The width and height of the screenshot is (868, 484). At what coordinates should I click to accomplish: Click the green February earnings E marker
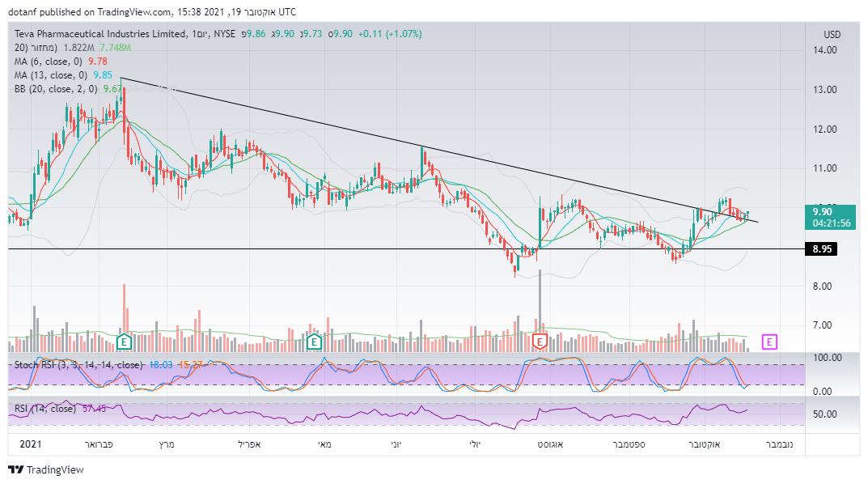tap(124, 342)
